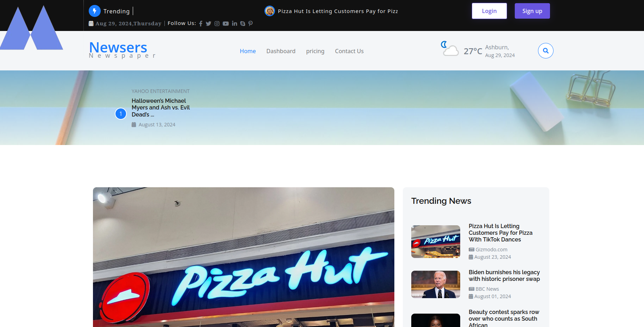Viewport: 644px width, 327px height.
Task: Open Beauty contest sparks row article title
Action: pos(504,318)
